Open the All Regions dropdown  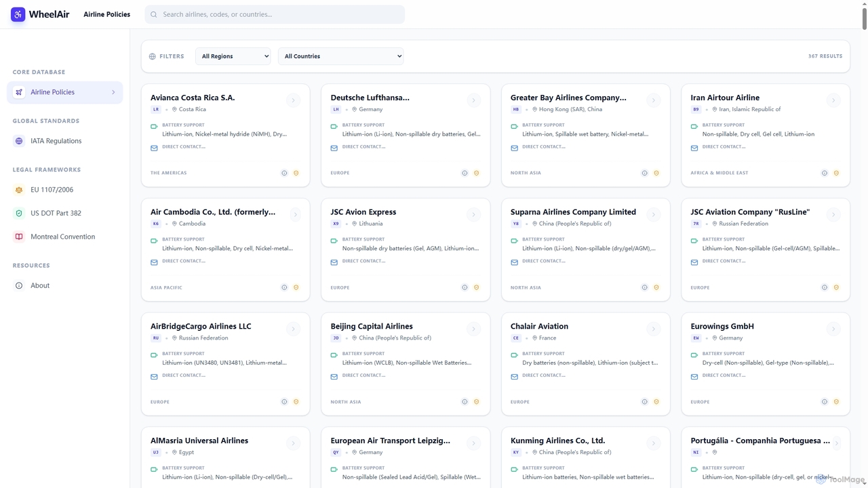(233, 56)
